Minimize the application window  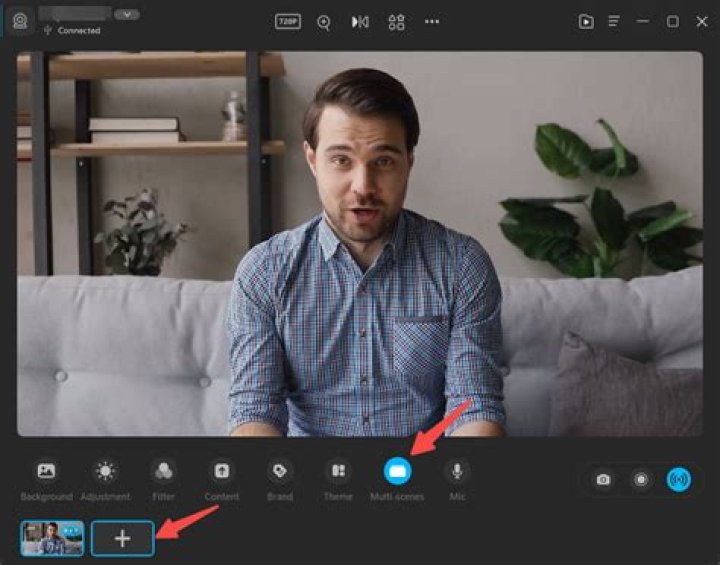[x=643, y=21]
